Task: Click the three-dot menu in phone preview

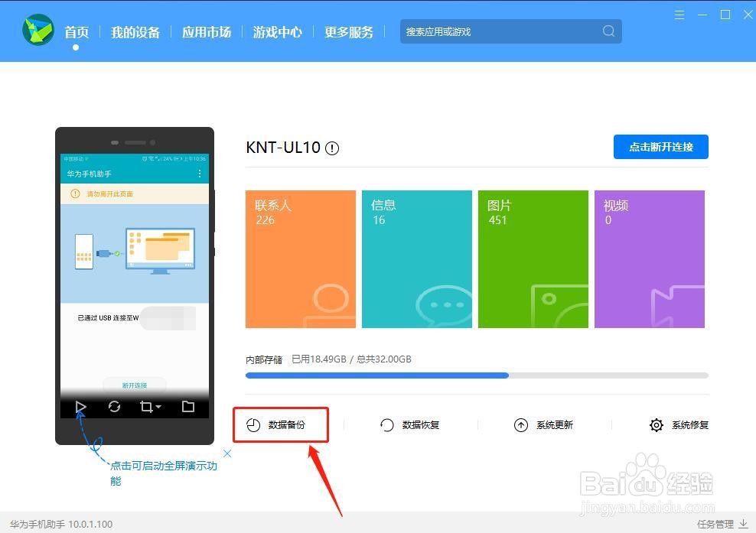Action: coord(200,174)
